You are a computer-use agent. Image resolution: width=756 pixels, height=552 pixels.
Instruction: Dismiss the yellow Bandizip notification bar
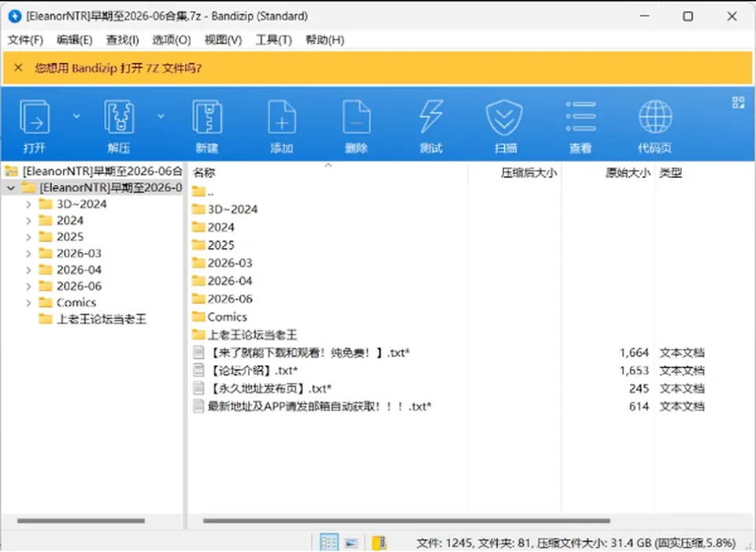(18, 68)
